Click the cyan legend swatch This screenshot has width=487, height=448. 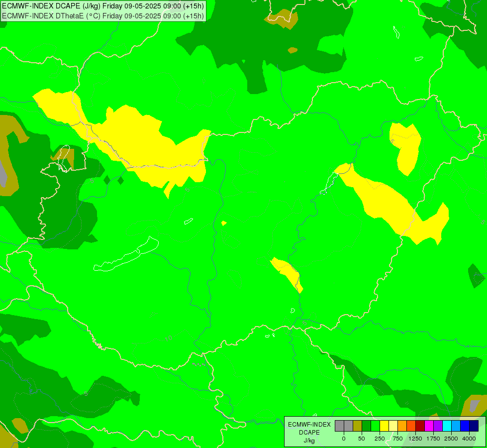(447, 426)
